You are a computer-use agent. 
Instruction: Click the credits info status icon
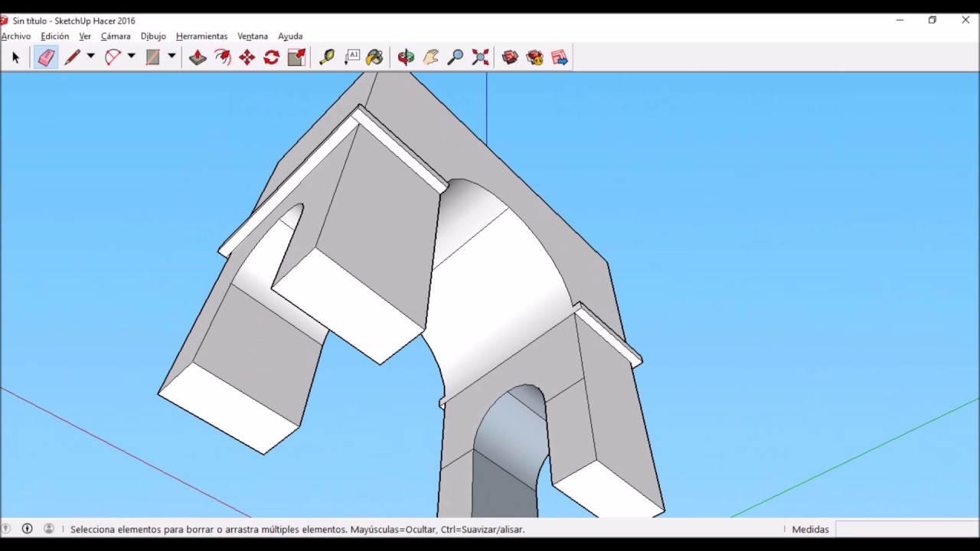(x=27, y=529)
